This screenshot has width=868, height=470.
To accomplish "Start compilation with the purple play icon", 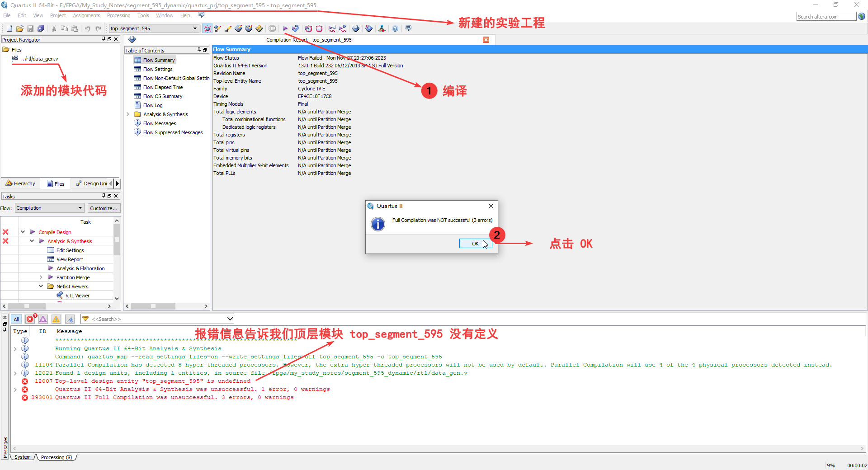I will coord(285,28).
